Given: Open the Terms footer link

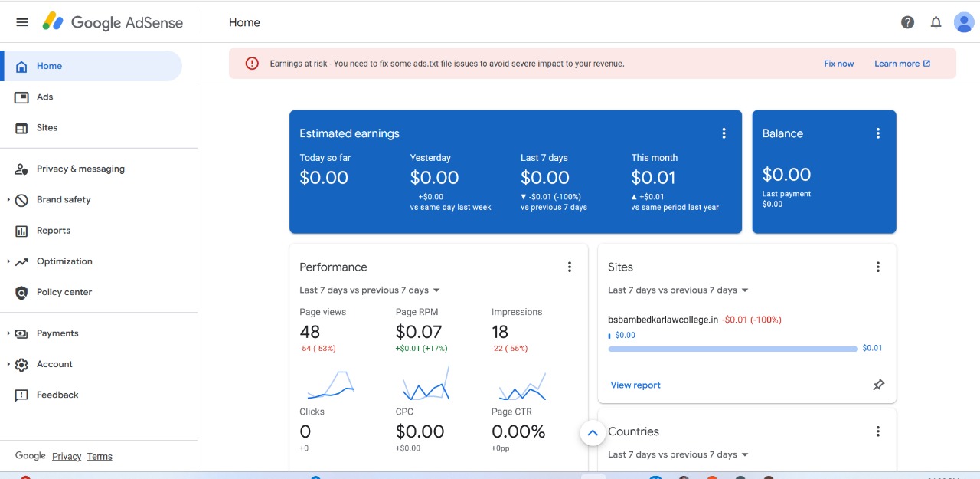Looking at the screenshot, I should (100, 456).
